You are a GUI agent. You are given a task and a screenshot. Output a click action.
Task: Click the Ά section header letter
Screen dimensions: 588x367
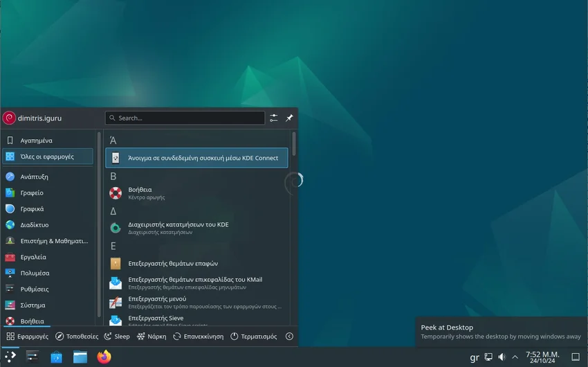click(x=113, y=141)
